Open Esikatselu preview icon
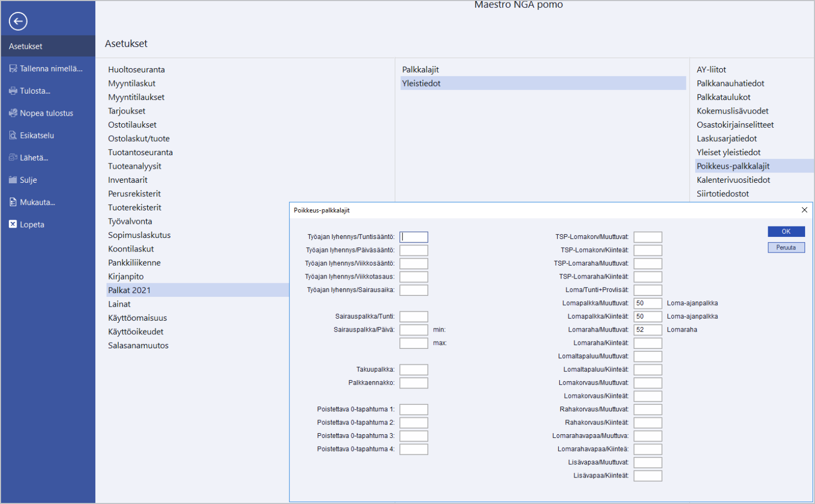 13,135
